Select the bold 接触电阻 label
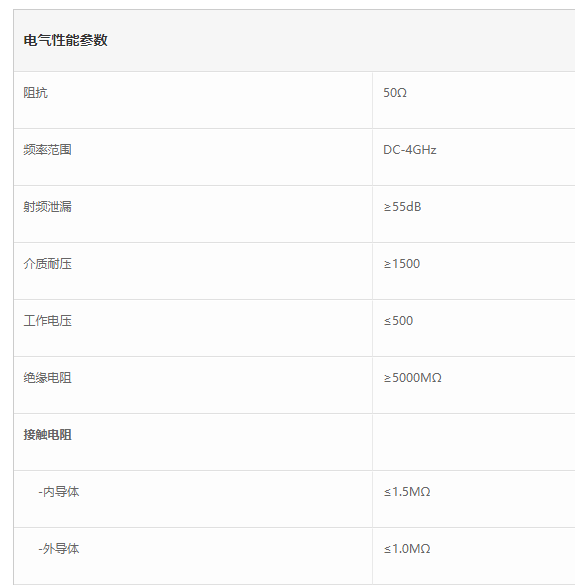The width and height of the screenshot is (575, 585). (47, 435)
